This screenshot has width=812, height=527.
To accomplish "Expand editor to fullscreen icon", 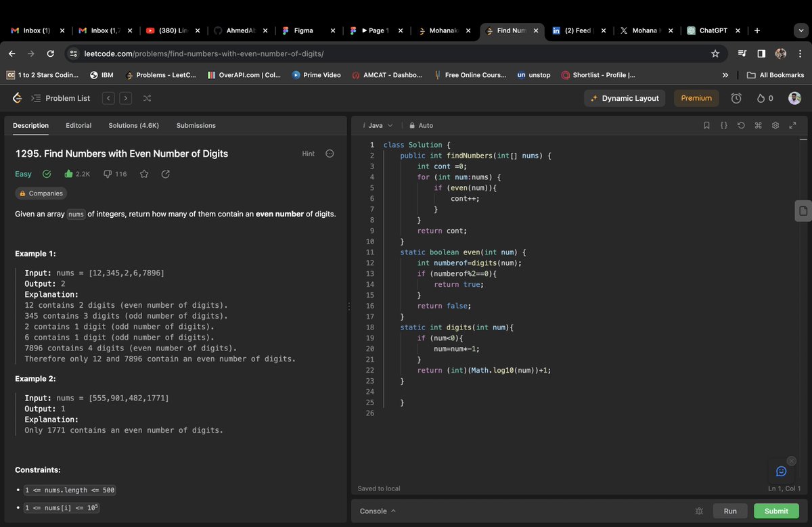I will (x=792, y=125).
